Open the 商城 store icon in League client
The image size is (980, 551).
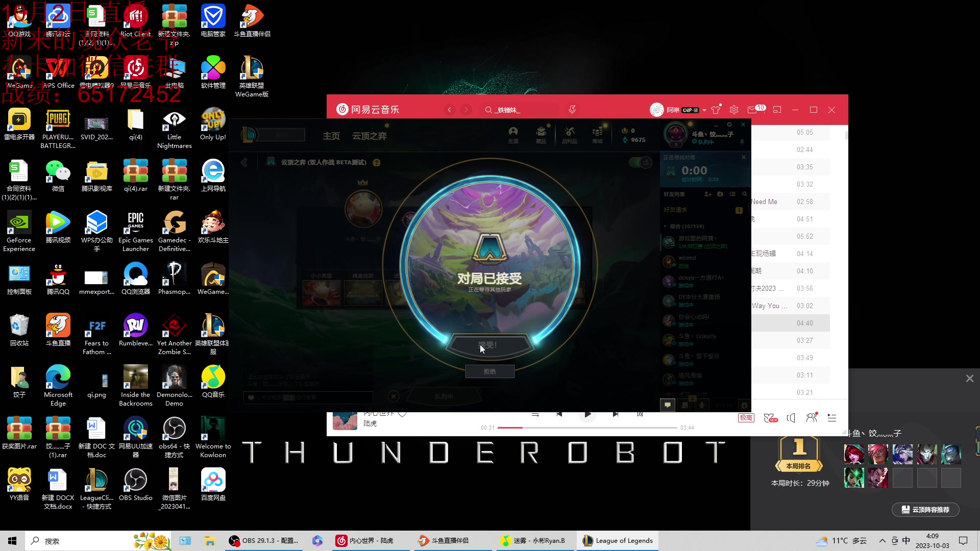(x=598, y=135)
